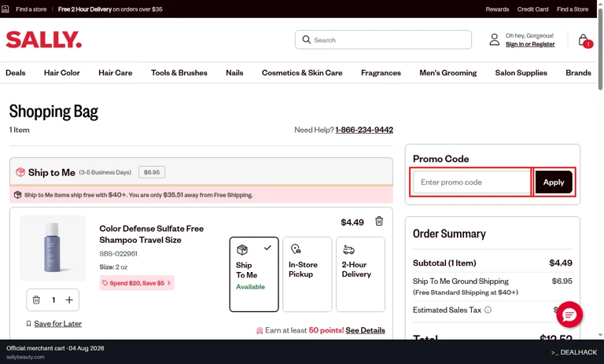Click Sign In or Register link
604x364 pixels.
(x=530, y=44)
